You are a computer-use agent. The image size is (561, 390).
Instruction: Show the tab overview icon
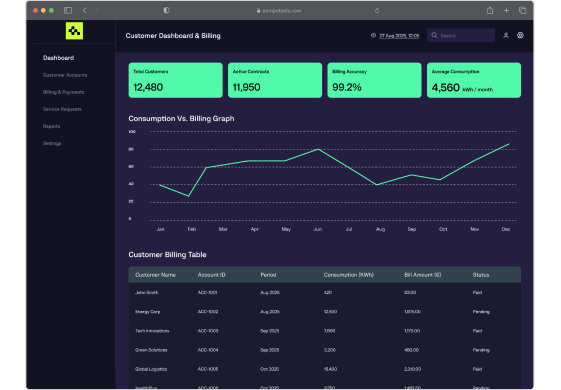pos(522,10)
